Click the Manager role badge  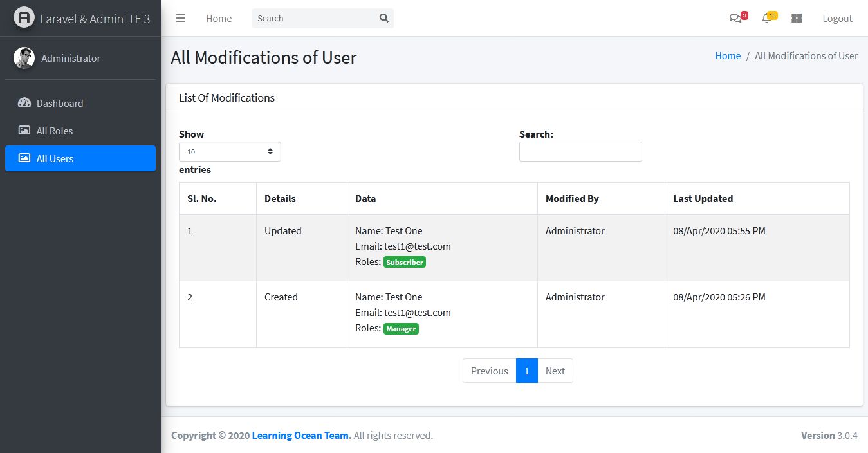(x=402, y=329)
